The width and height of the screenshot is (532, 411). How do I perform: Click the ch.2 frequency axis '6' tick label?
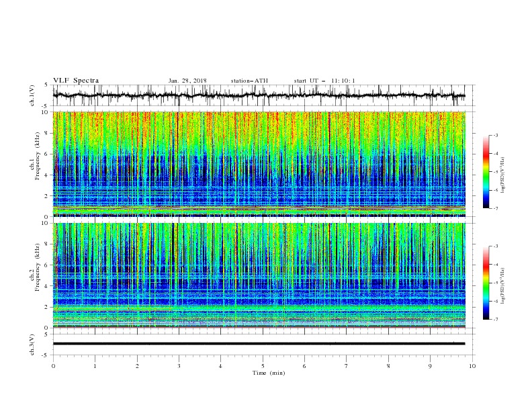(47, 265)
